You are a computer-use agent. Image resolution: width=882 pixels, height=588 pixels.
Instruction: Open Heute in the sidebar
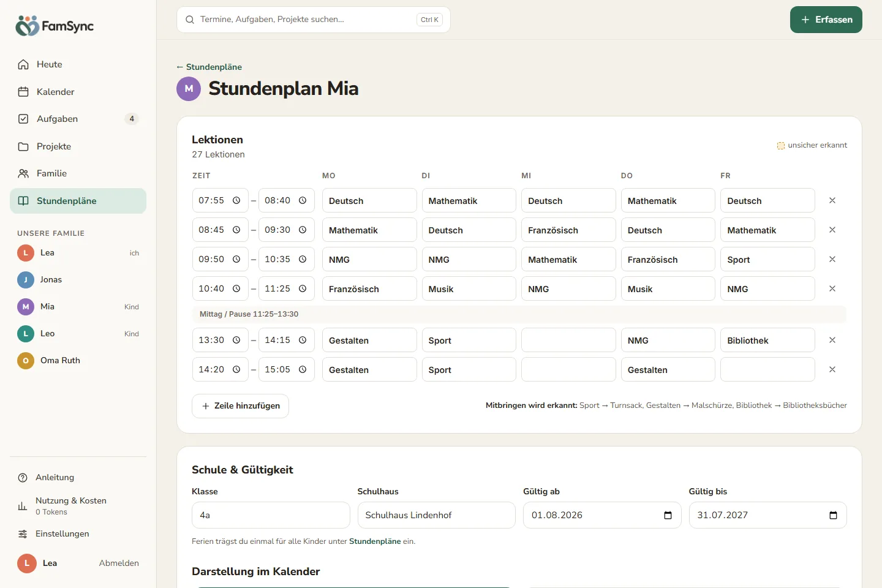click(78, 64)
